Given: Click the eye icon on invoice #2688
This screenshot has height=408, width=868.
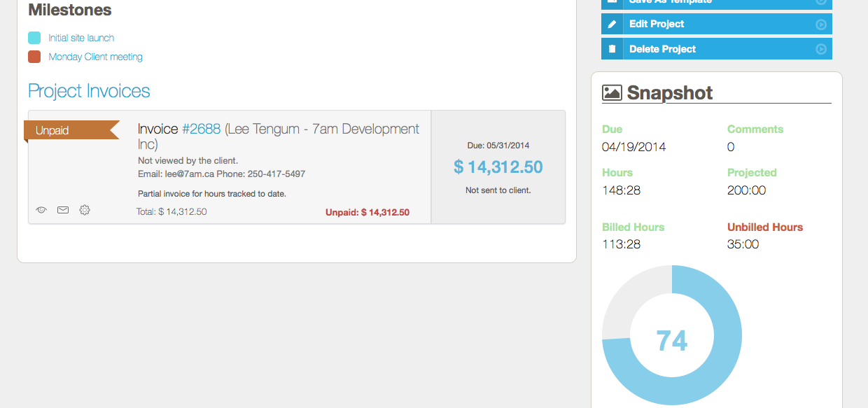Looking at the screenshot, I should click(x=41, y=210).
